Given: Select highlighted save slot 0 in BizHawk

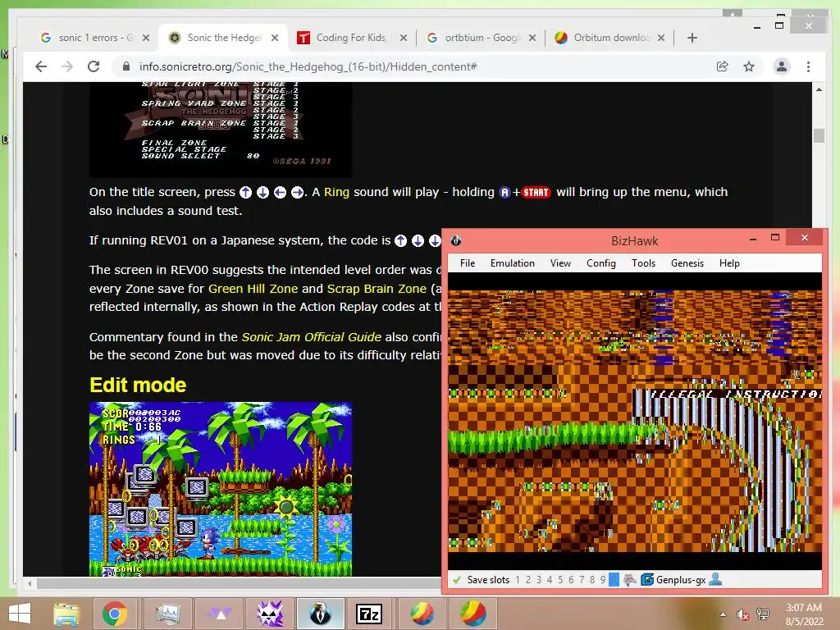Looking at the screenshot, I should tap(614, 580).
